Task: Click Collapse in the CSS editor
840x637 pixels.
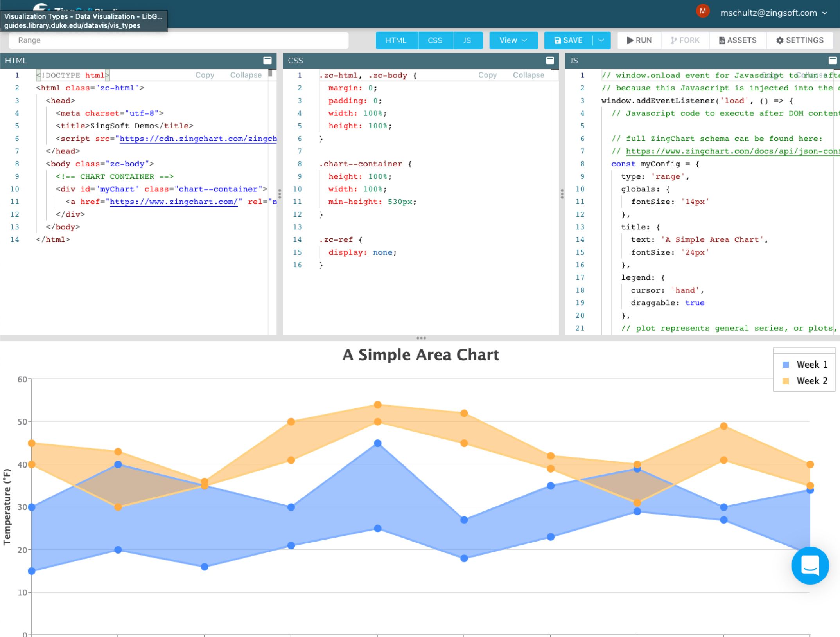Action: click(528, 75)
